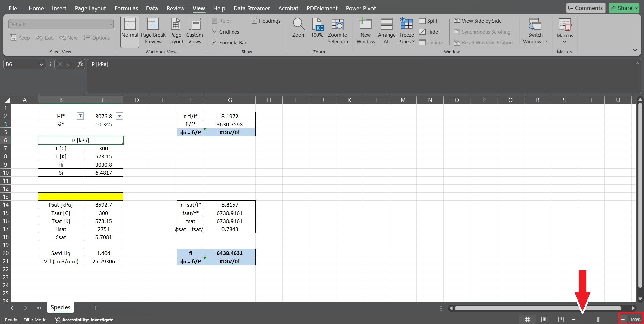
Task: Select the cell containing 3630.7598
Action: point(230,124)
